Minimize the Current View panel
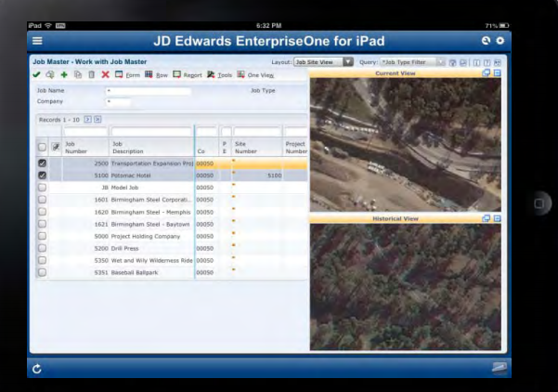The image size is (558, 392). (x=498, y=73)
